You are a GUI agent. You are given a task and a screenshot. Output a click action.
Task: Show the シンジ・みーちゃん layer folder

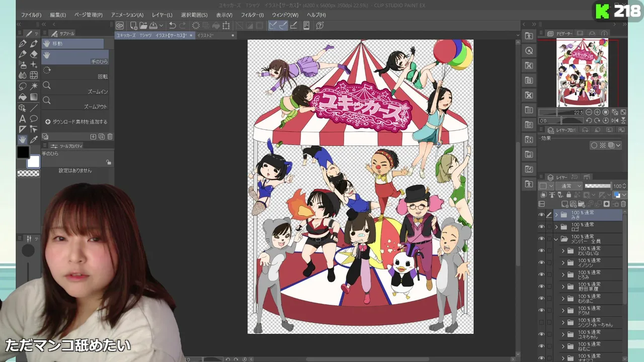pyautogui.click(x=541, y=322)
